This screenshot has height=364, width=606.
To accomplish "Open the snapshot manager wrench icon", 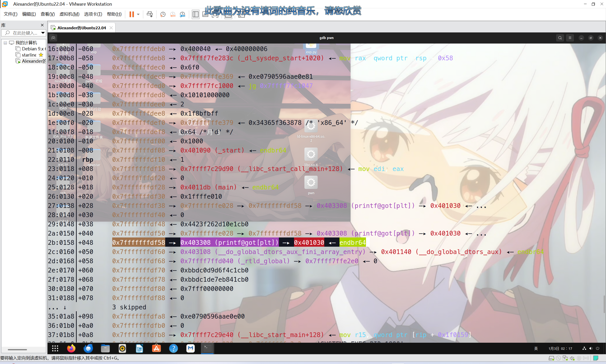I will 182,14.
